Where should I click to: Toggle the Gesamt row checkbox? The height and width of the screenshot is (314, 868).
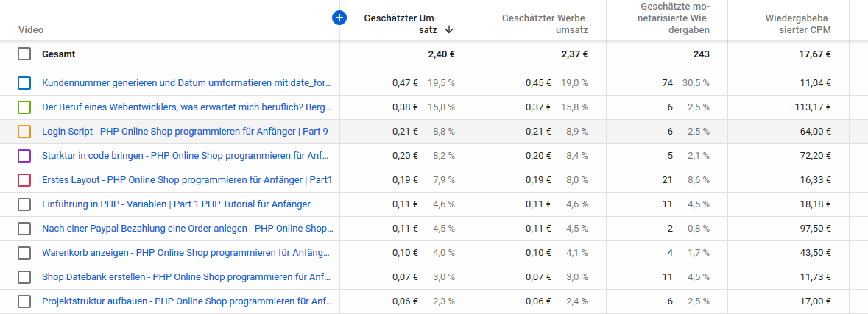[24, 54]
